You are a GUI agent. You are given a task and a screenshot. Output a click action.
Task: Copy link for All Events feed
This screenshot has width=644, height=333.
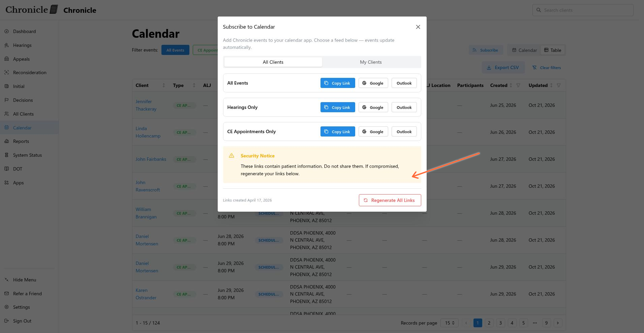338,83
